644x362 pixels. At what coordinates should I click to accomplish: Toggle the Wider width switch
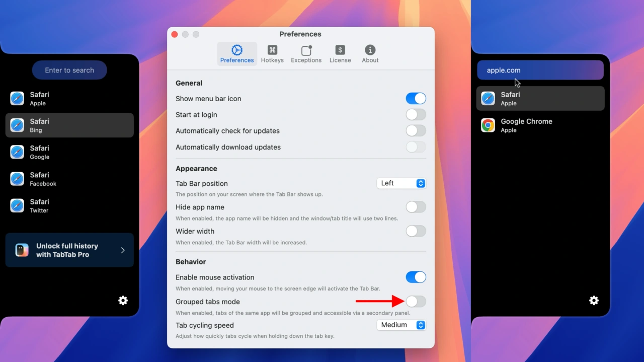pyautogui.click(x=416, y=231)
